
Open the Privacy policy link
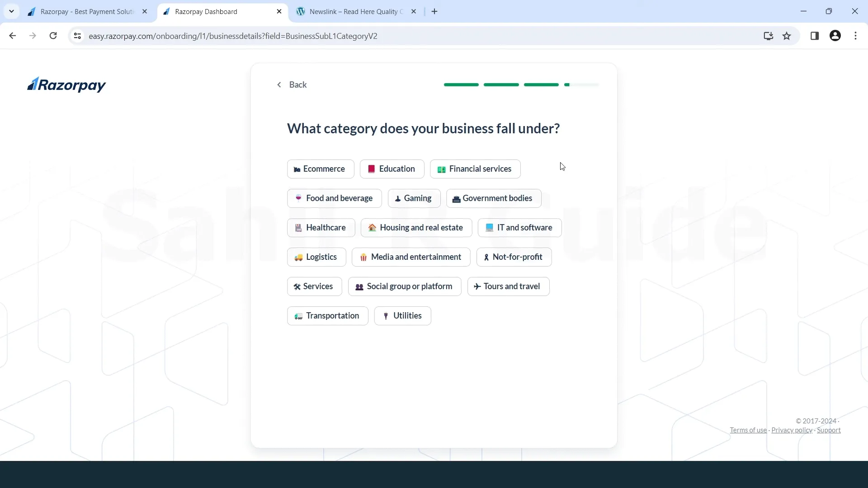[x=791, y=430]
